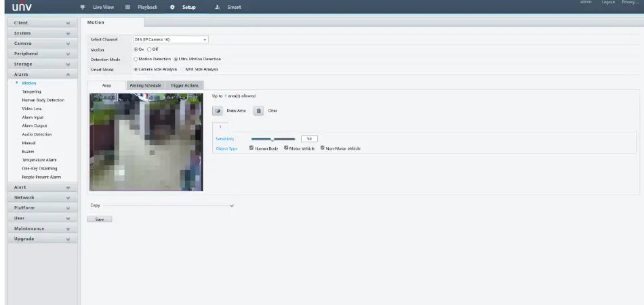This screenshot has height=305, width=644.
Task: Select Camera Side Analysis
Action: point(136,69)
